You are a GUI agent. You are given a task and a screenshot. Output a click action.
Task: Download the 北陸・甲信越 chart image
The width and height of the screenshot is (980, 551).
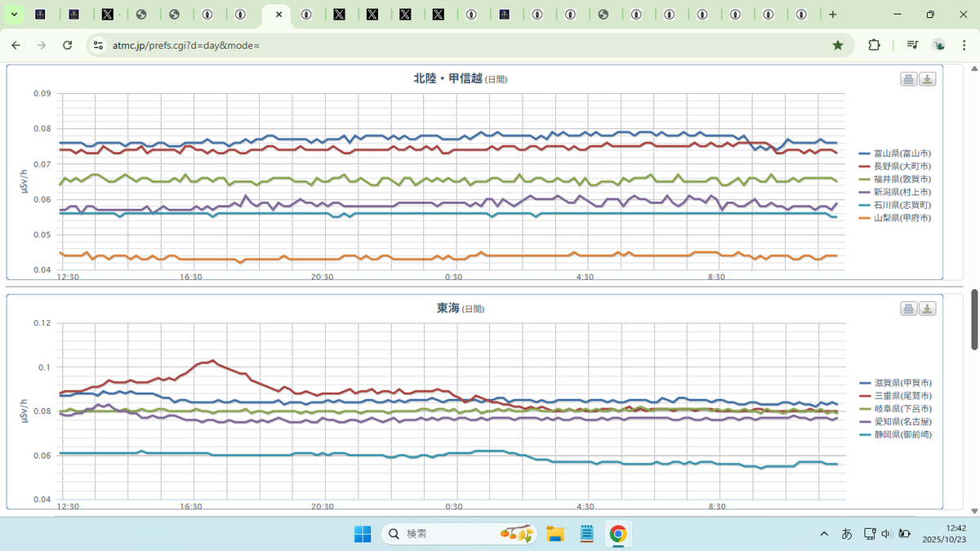click(x=928, y=79)
